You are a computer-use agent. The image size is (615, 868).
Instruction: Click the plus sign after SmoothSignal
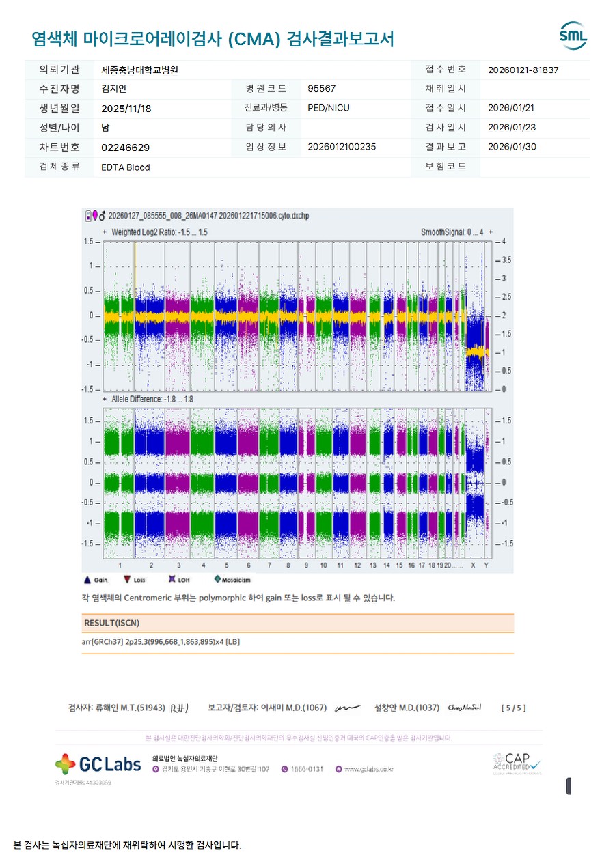(x=490, y=232)
